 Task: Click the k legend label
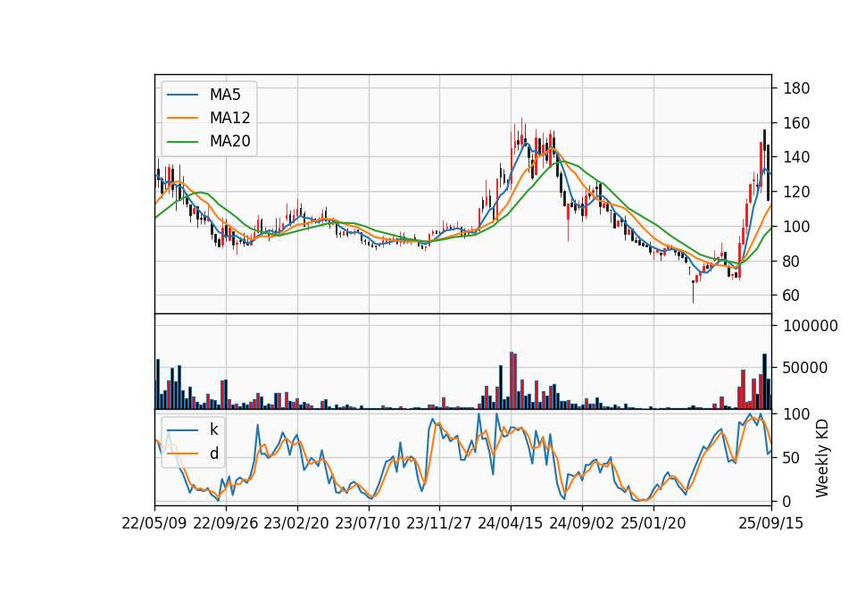coord(213,429)
